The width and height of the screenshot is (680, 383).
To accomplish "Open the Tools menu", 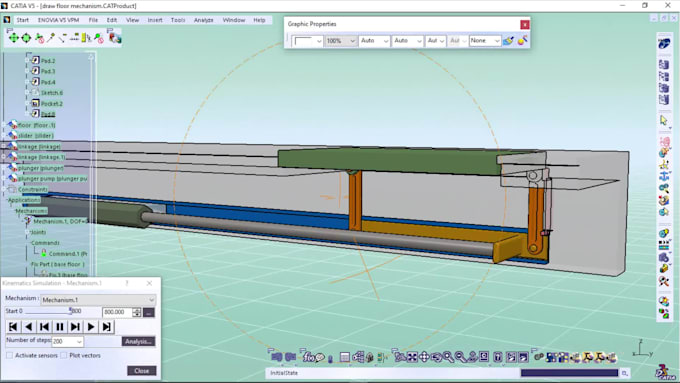I will (178, 20).
